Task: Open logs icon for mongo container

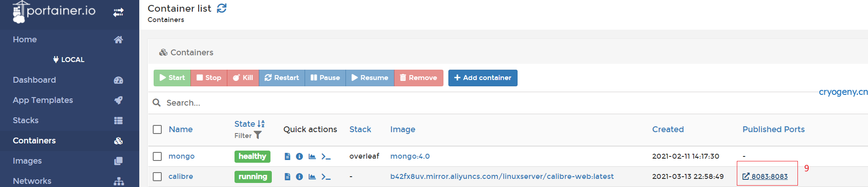Action: 288,156
